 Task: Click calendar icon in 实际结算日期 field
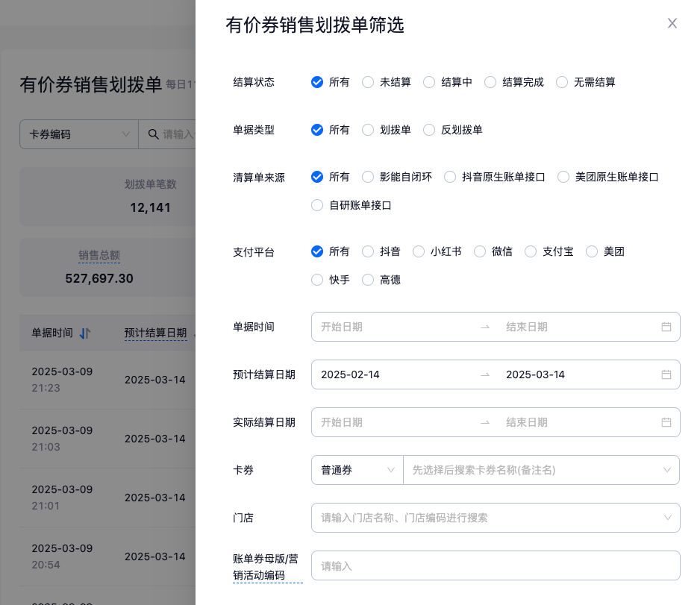point(666,422)
